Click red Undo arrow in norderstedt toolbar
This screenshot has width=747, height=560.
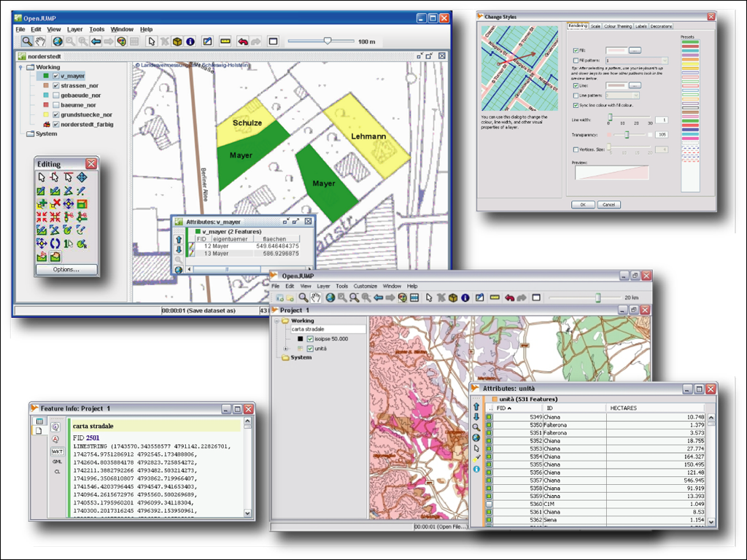click(x=242, y=42)
